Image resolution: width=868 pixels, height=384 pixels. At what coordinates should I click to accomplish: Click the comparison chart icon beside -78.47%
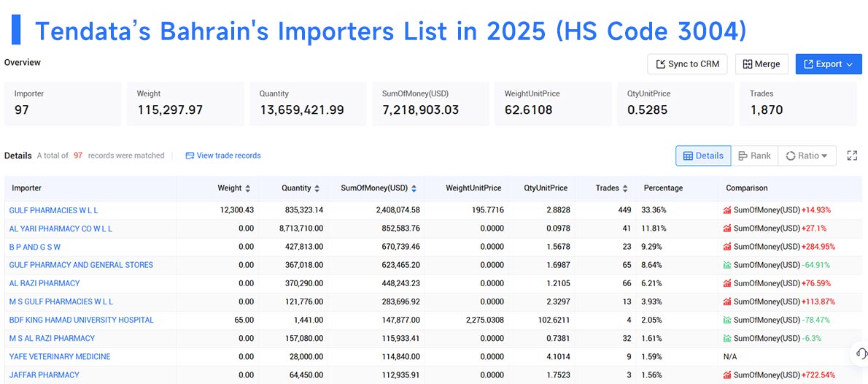click(727, 320)
